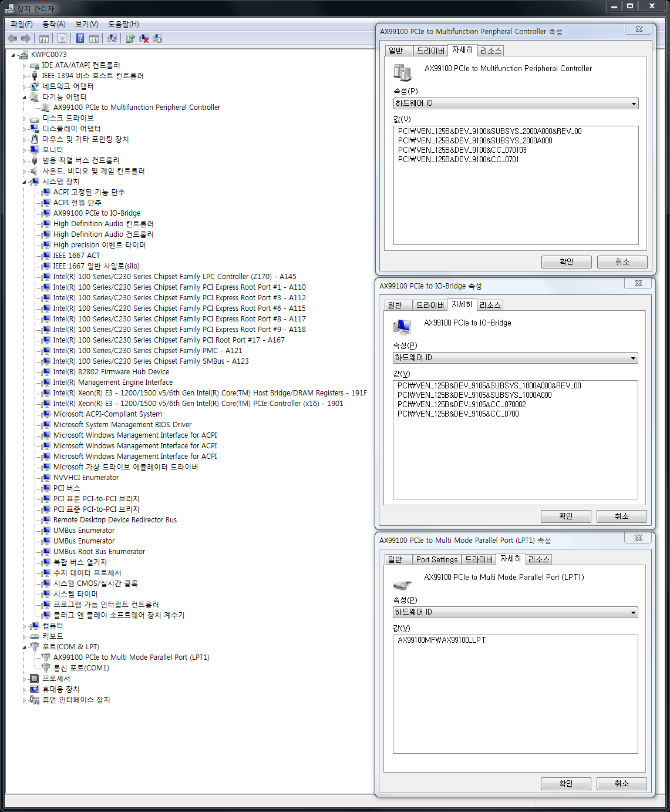Select Intel(R) Management Engine Interface row
The image size is (670, 812).
click(113, 382)
